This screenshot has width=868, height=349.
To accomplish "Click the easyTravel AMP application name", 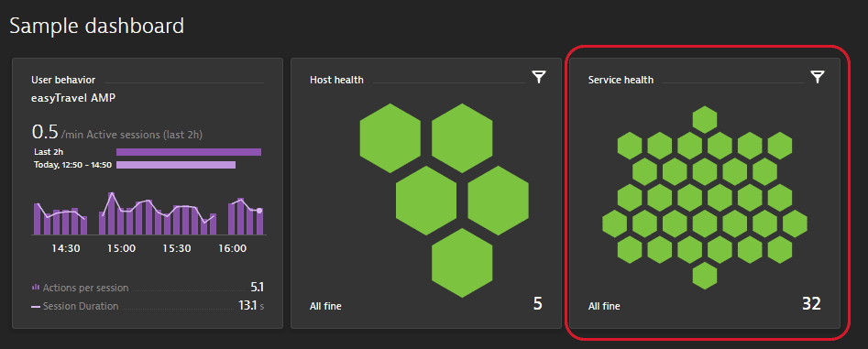I will [72, 98].
